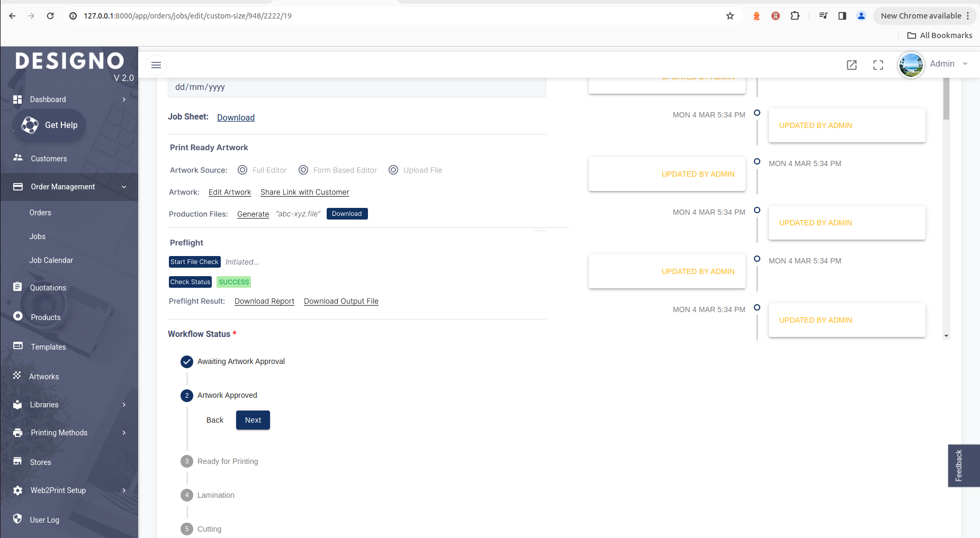Click the Libraries book icon
This screenshot has height=538, width=980.
[17, 405]
